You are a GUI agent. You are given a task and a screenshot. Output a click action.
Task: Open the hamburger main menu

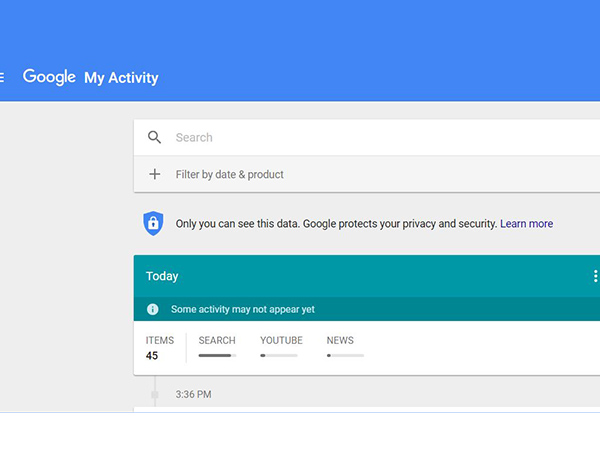pos(2,77)
